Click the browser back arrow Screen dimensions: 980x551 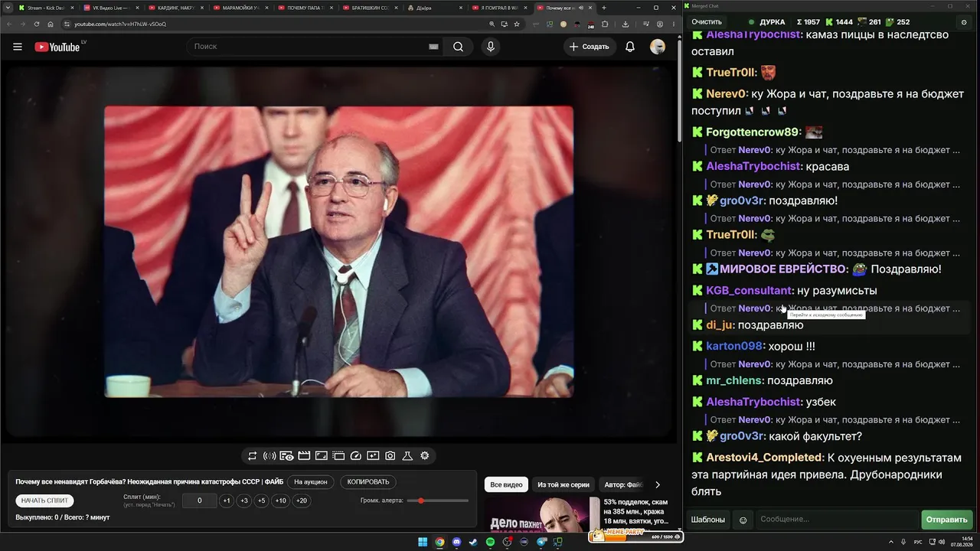[x=8, y=24]
